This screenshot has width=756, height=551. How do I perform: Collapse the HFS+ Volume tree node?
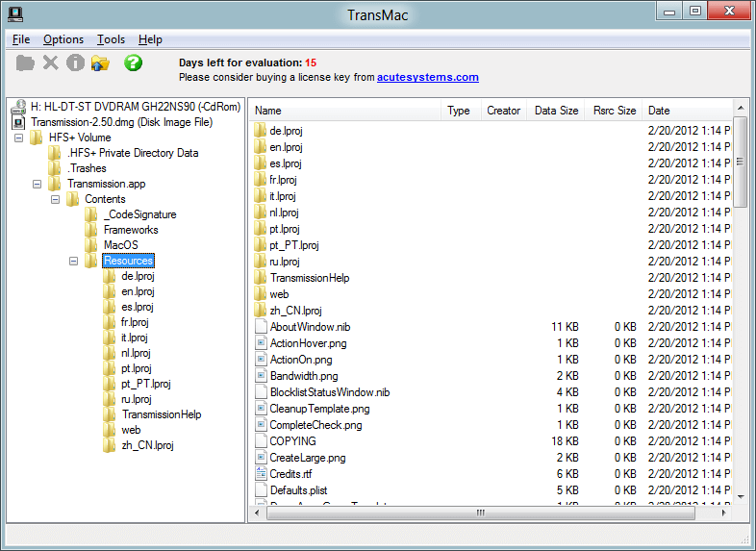coord(19,138)
